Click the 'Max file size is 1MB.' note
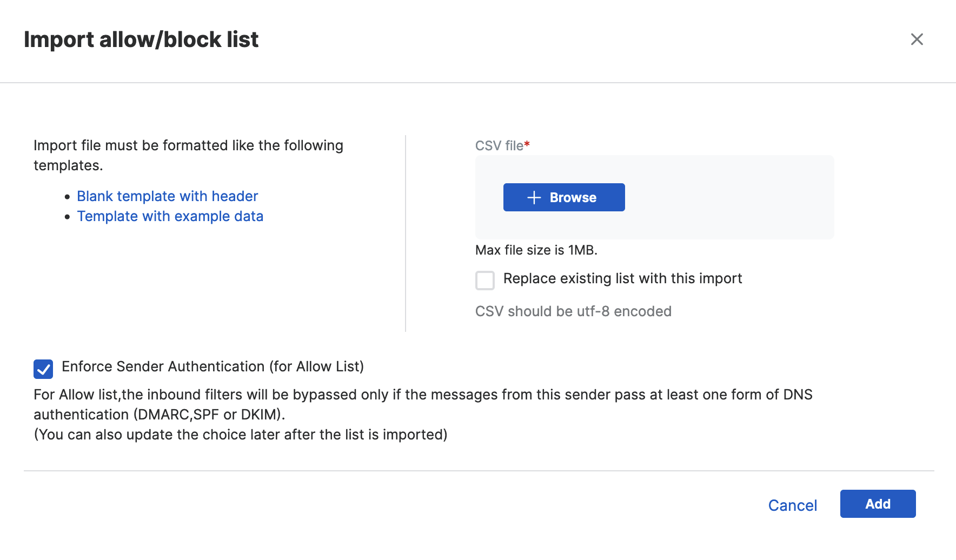 click(536, 250)
